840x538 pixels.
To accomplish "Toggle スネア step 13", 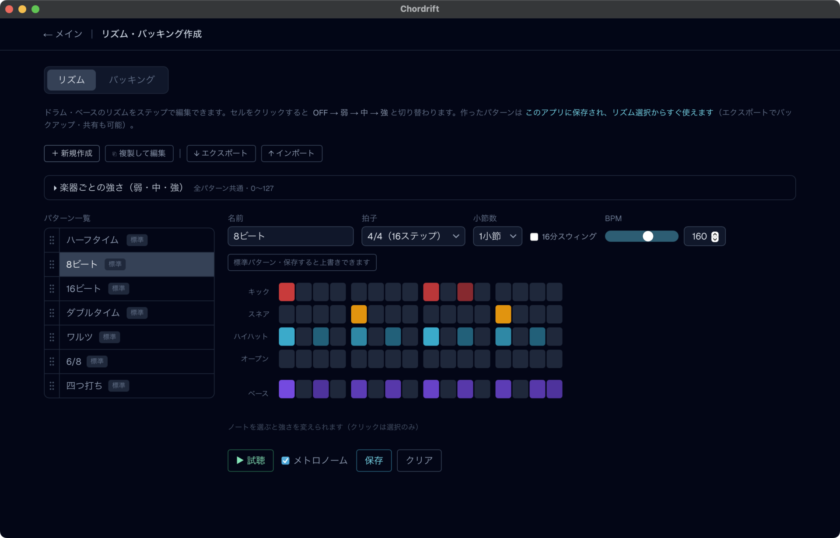I will [x=503, y=315].
